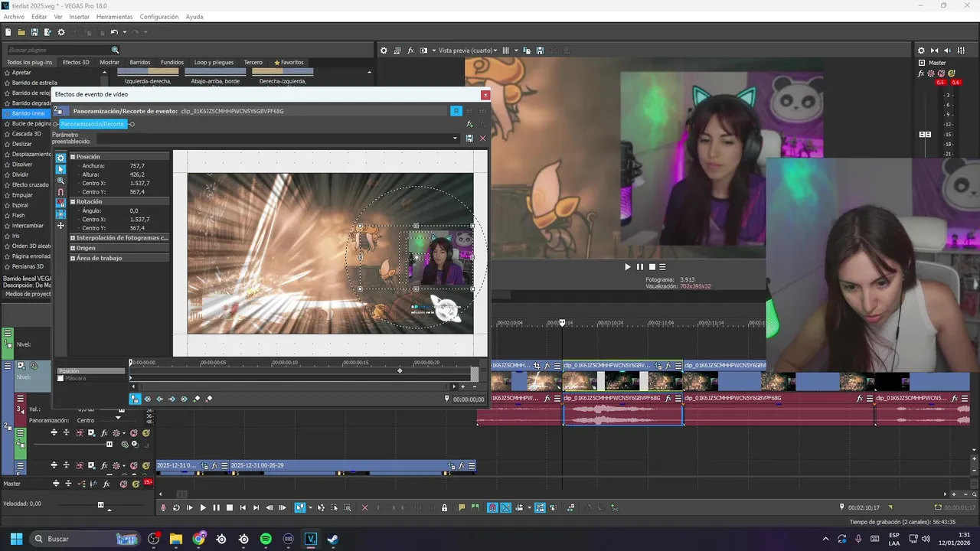
Task: Go to the next keyframe arrow
Action: [x=171, y=399]
